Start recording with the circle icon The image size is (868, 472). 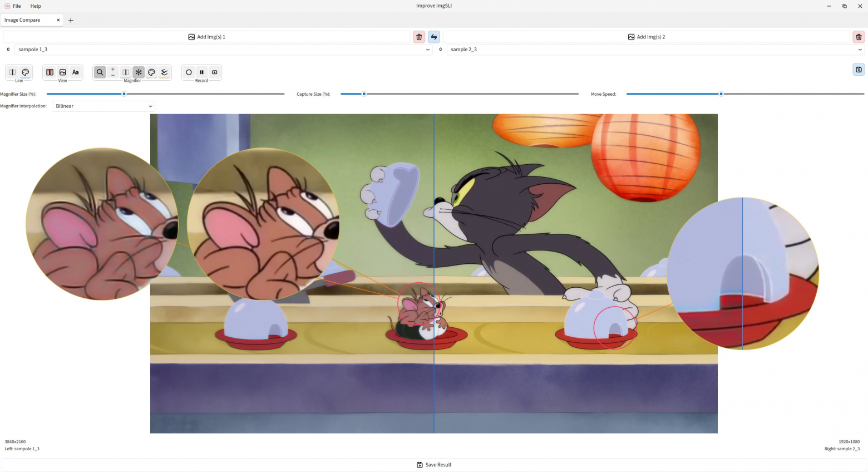[189, 72]
